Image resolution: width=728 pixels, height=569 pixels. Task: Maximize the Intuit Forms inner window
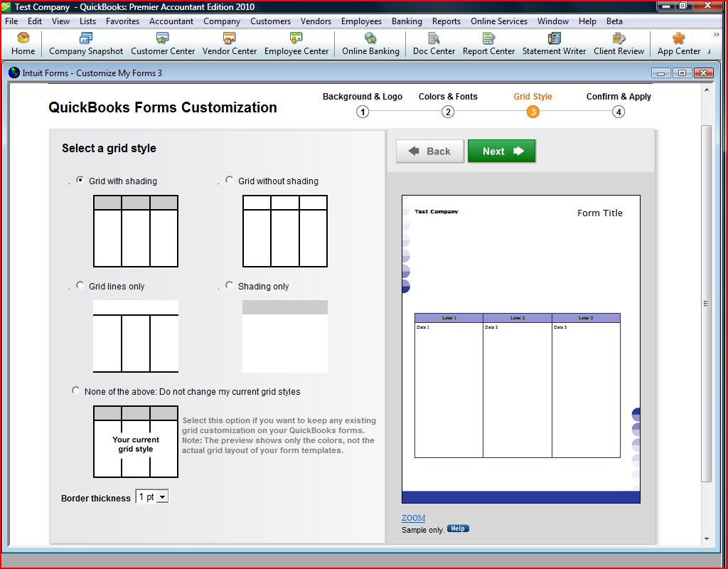point(682,73)
